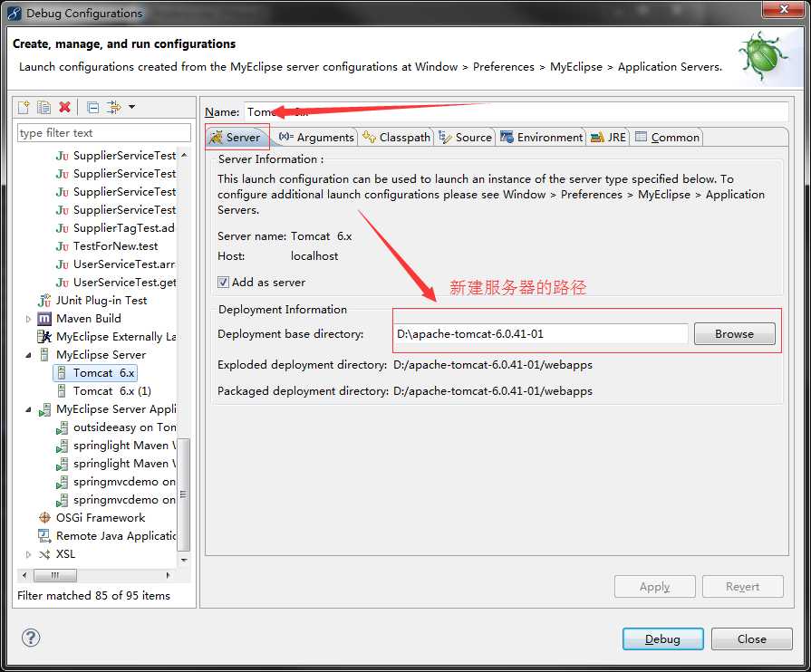811x672 pixels.
Task: Select Tomcat 6.x (1) configuration
Action: (x=112, y=391)
